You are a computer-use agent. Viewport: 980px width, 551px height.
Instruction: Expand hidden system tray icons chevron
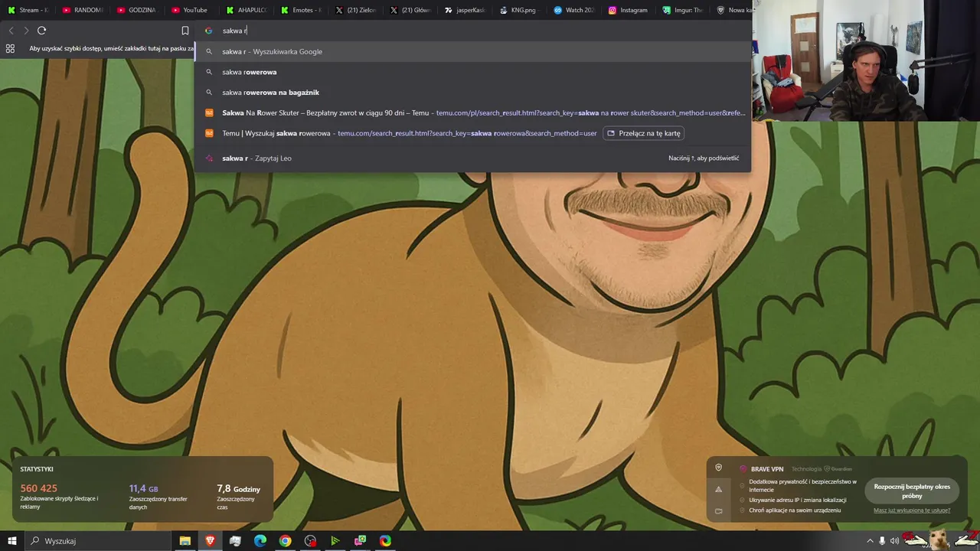tap(870, 541)
